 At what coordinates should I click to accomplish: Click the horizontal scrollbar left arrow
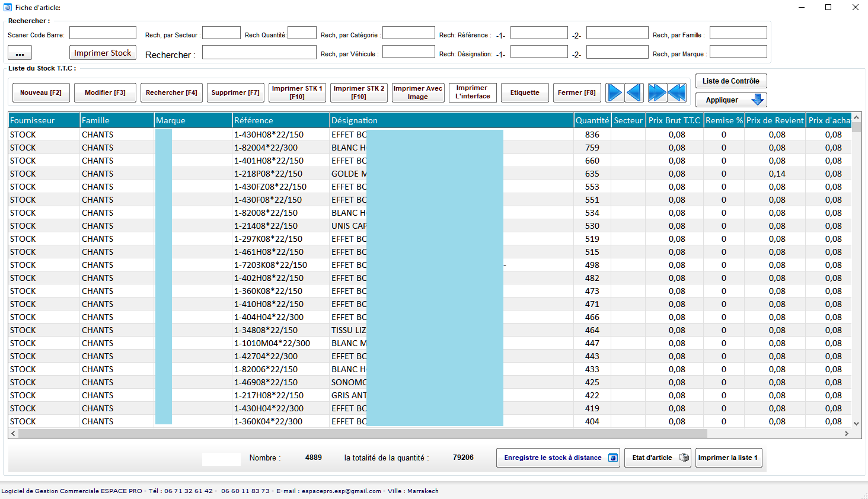coord(13,433)
